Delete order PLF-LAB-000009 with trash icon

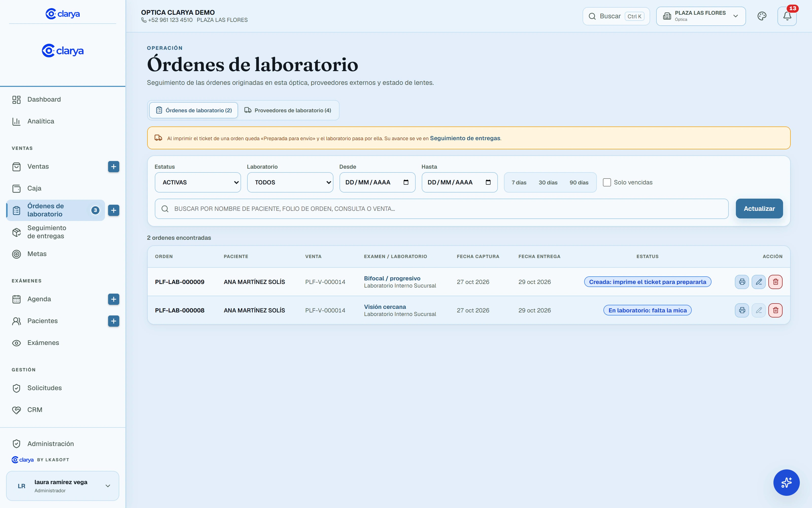[775, 282]
